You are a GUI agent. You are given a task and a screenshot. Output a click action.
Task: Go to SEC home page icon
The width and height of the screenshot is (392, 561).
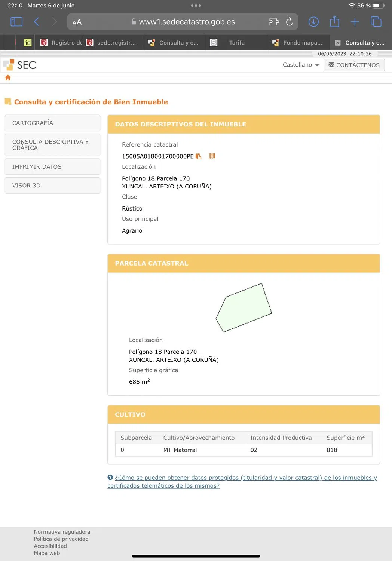pyautogui.click(x=8, y=78)
